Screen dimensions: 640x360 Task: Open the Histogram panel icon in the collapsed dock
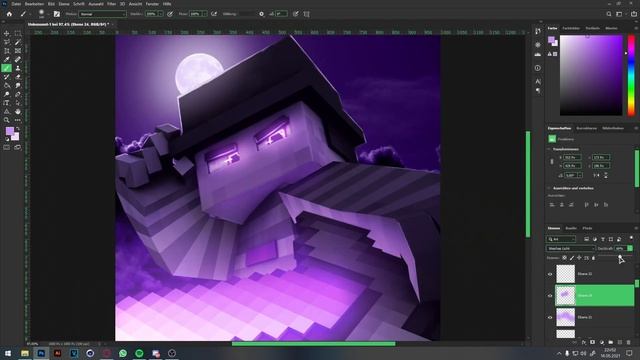click(538, 54)
